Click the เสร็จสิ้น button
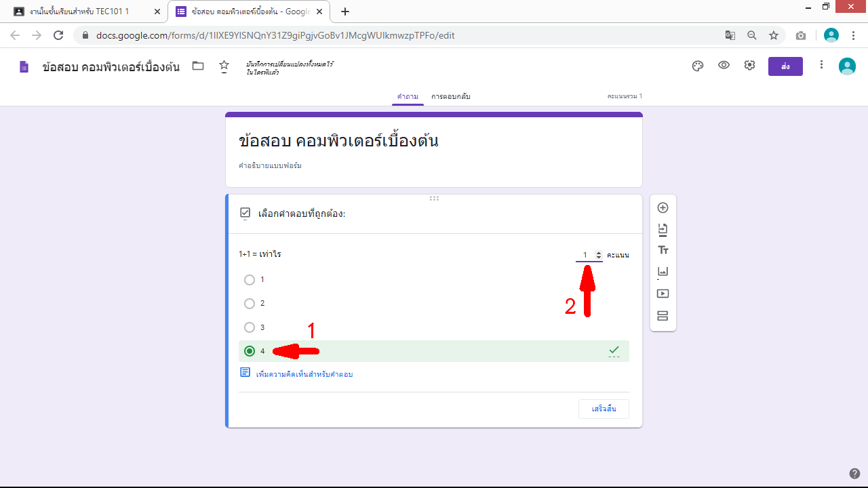The width and height of the screenshot is (868, 488). [604, 409]
